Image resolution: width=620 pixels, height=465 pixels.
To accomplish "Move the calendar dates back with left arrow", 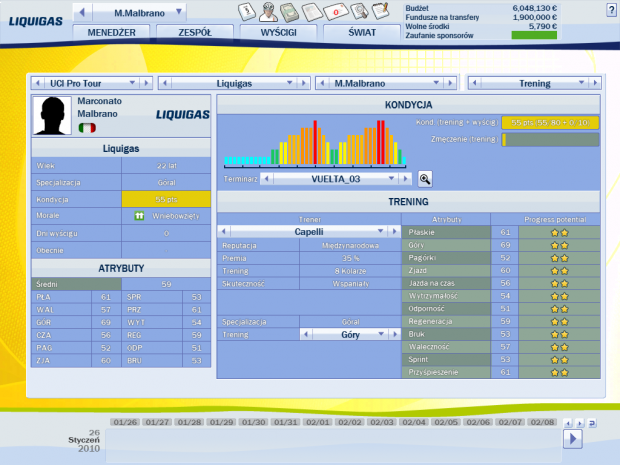I will coord(568,423).
